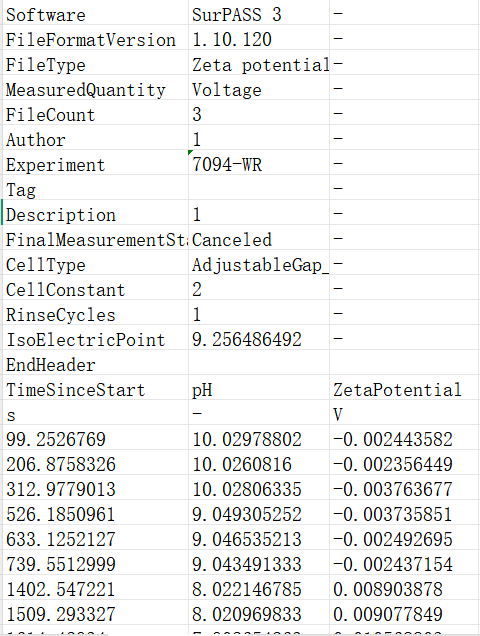Click the Zeta potential cell
Image resolution: width=480 pixels, height=636 pixels.
(259, 62)
